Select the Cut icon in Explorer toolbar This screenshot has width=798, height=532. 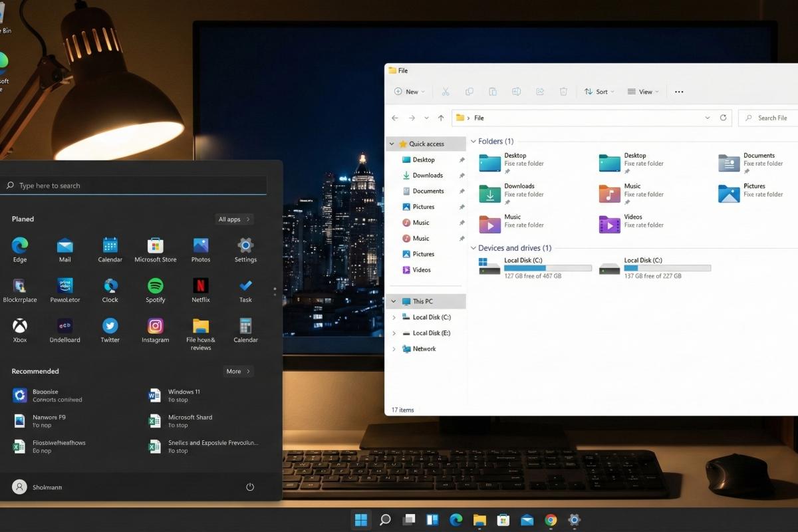pos(446,91)
